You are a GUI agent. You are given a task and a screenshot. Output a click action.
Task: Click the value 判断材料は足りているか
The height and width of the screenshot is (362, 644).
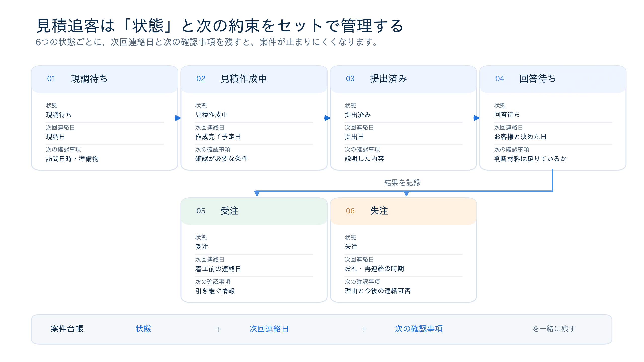(x=530, y=159)
